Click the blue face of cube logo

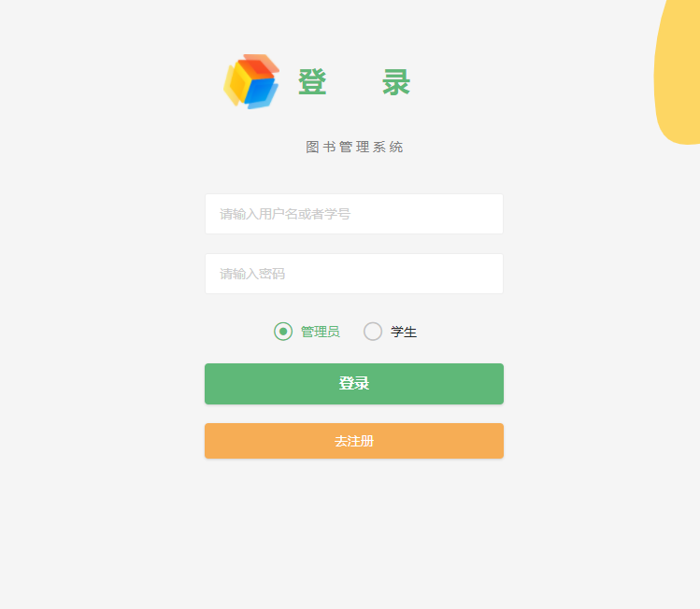click(261, 92)
